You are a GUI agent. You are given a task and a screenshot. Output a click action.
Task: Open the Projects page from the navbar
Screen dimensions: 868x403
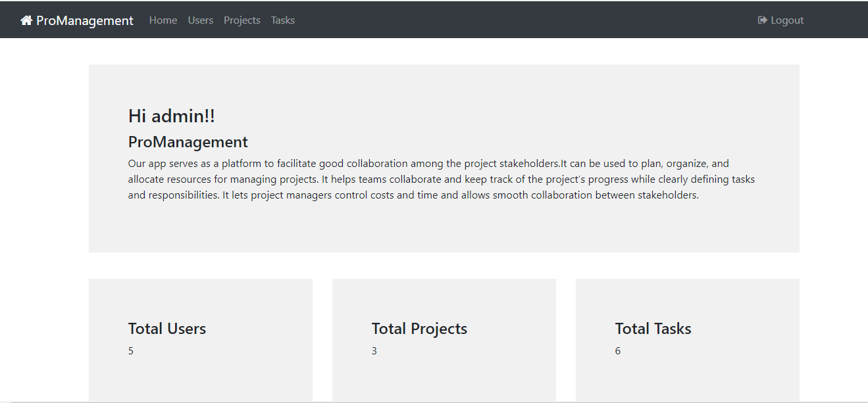242,20
